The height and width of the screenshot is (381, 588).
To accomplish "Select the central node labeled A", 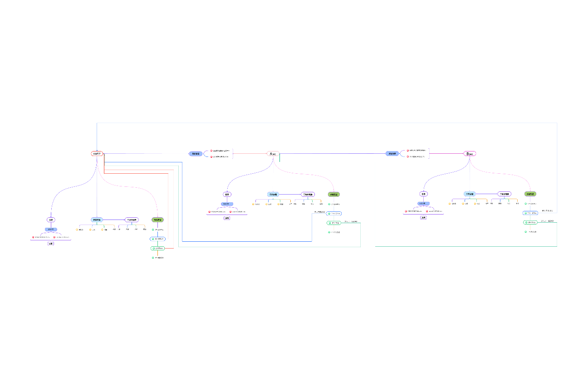I will coord(273,154).
